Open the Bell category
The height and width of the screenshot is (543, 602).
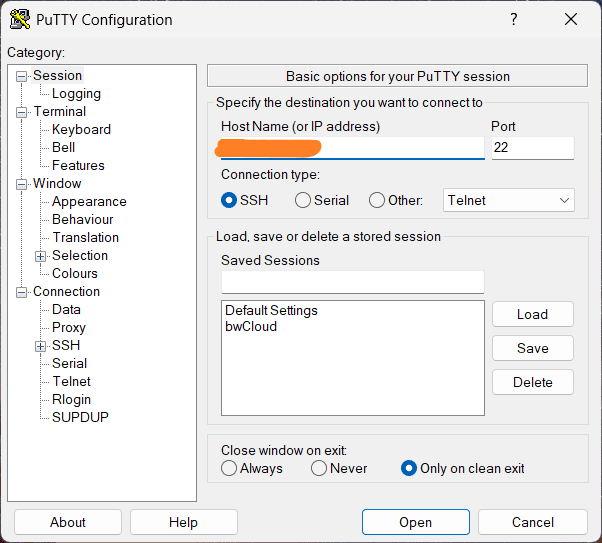[x=63, y=147]
